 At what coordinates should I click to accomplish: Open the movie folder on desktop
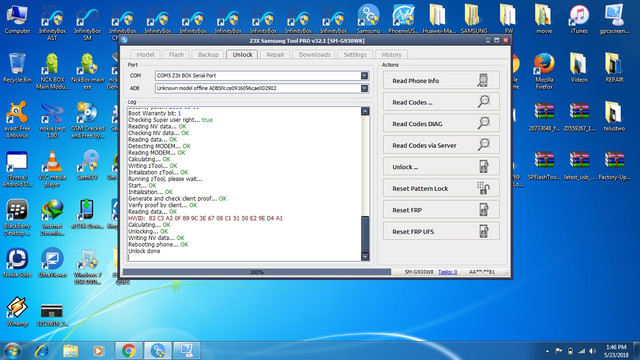544,20
